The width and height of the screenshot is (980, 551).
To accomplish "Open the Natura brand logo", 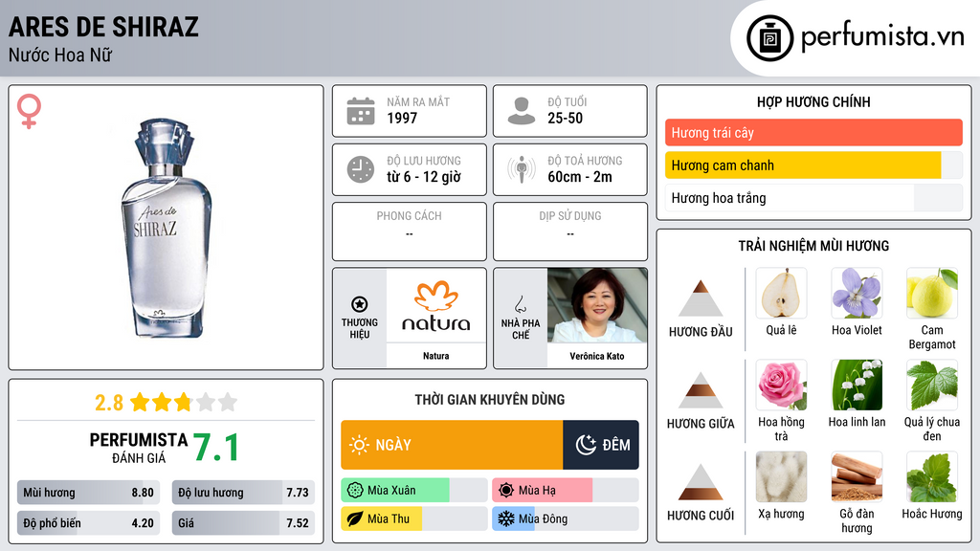I will 436,306.
